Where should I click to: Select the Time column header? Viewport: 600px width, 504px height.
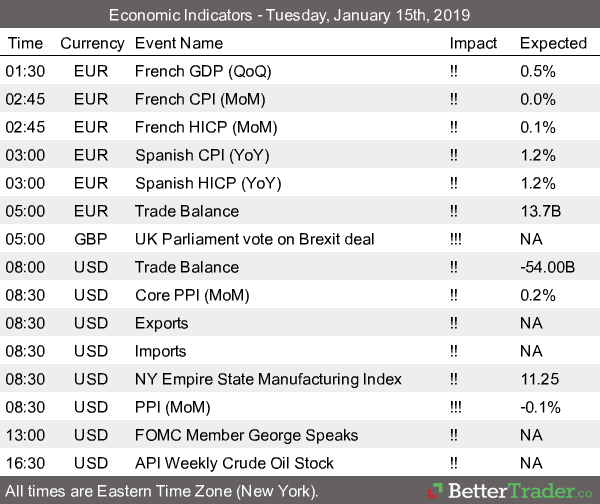point(26,43)
